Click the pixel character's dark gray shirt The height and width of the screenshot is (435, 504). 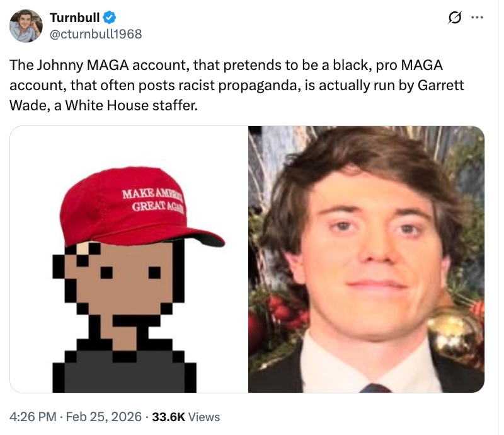(x=124, y=371)
